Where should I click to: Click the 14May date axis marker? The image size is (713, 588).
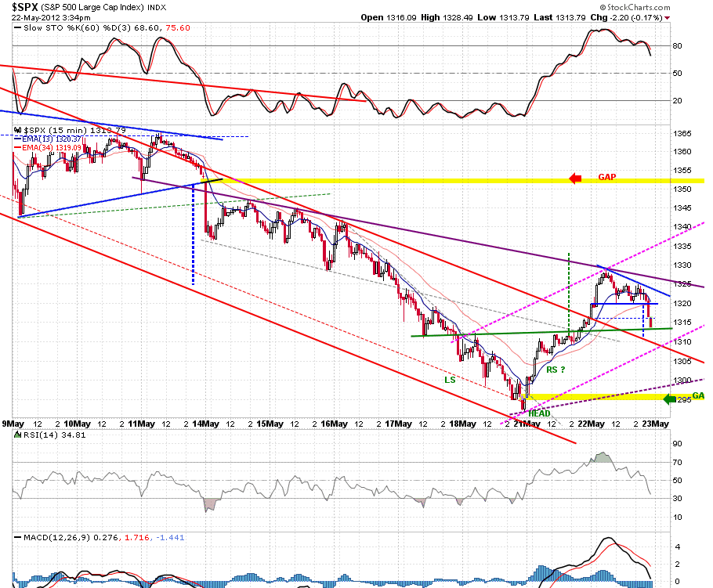click(x=205, y=424)
